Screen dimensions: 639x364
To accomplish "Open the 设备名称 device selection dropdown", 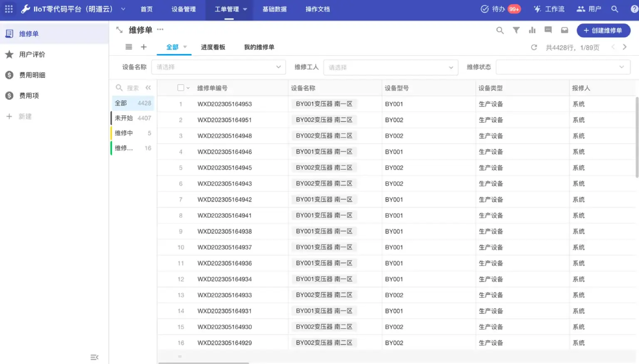I will point(218,67).
